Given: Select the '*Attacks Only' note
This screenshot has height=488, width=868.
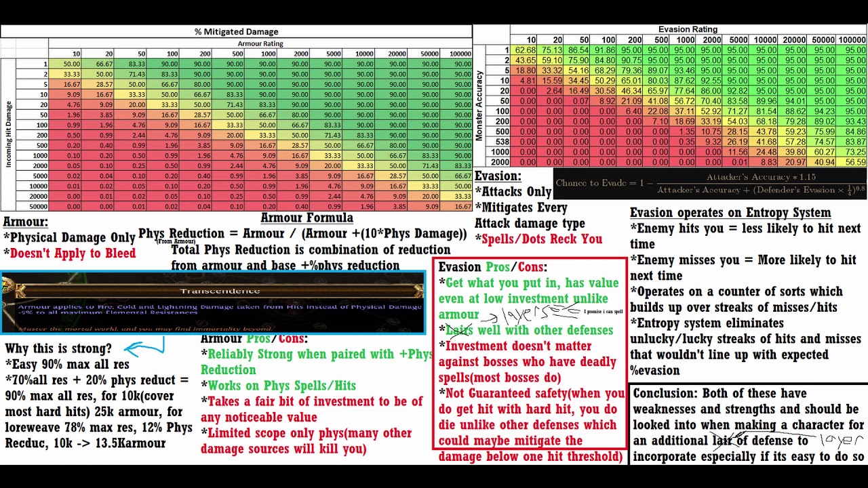Looking at the screenshot, I should (513, 192).
